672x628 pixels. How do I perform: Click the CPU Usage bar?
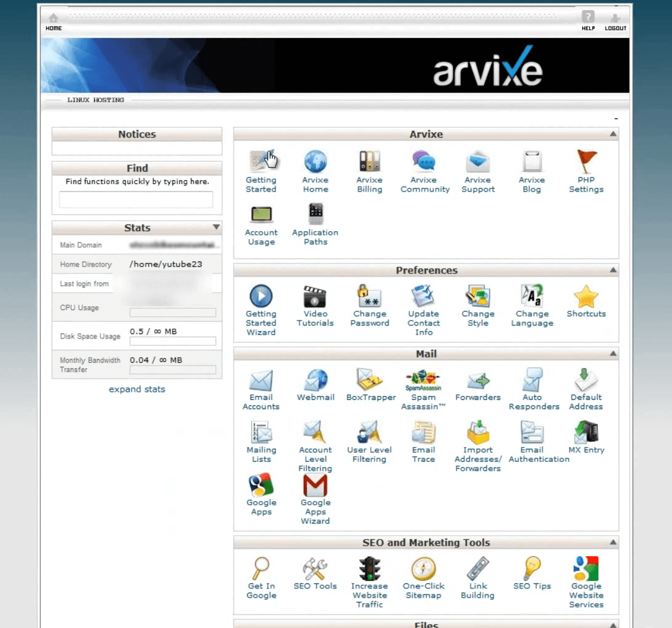click(x=173, y=312)
